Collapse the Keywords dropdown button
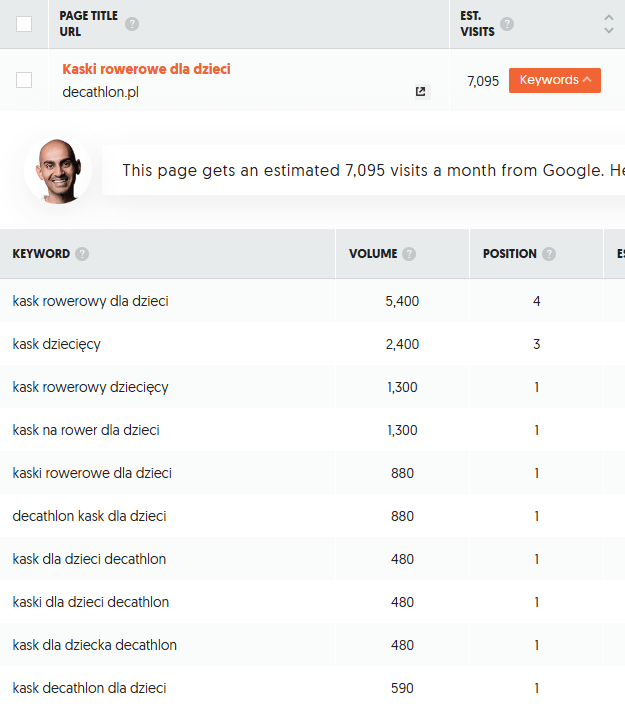 coord(555,80)
